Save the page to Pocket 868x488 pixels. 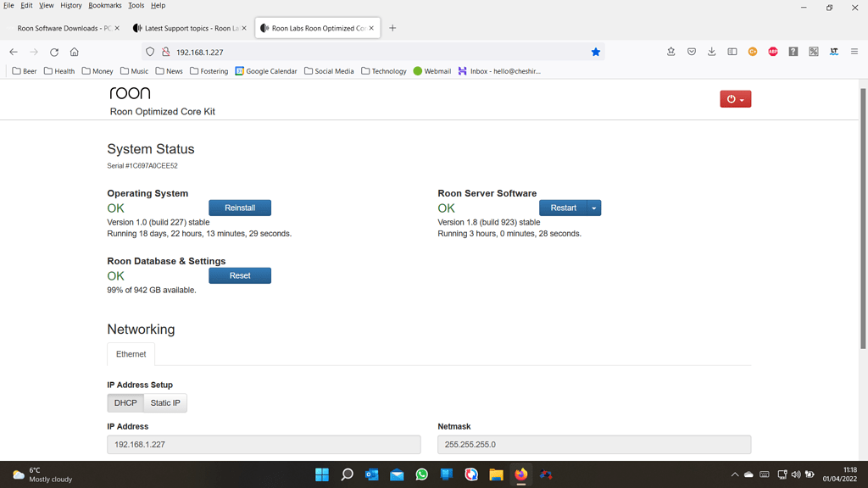point(692,51)
